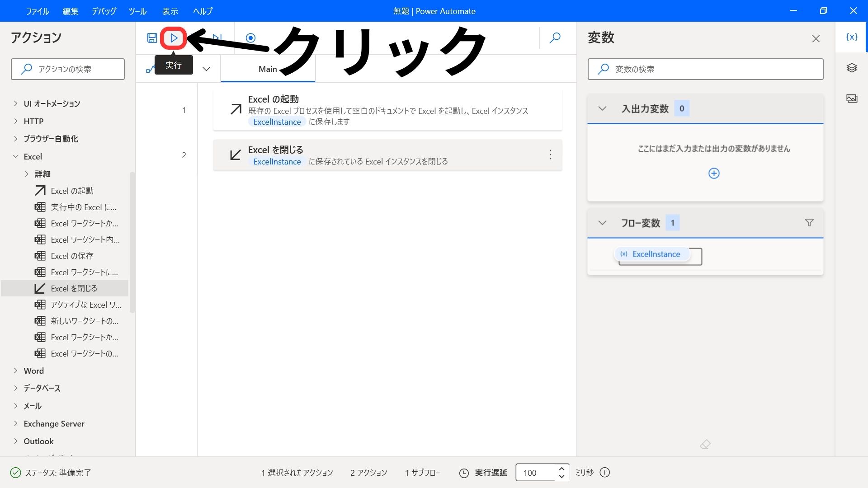Image resolution: width=868 pixels, height=488 pixels.
Task: Click ExcelInstance variable in step 1
Action: 277,122
